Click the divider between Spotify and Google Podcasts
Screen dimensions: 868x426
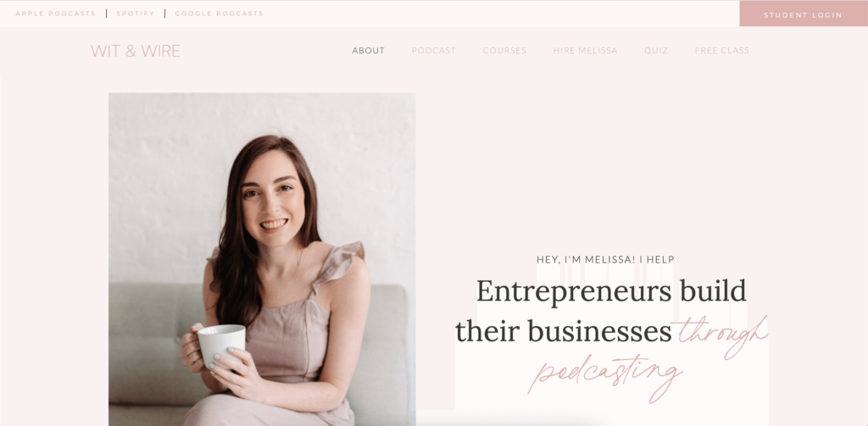click(x=165, y=14)
